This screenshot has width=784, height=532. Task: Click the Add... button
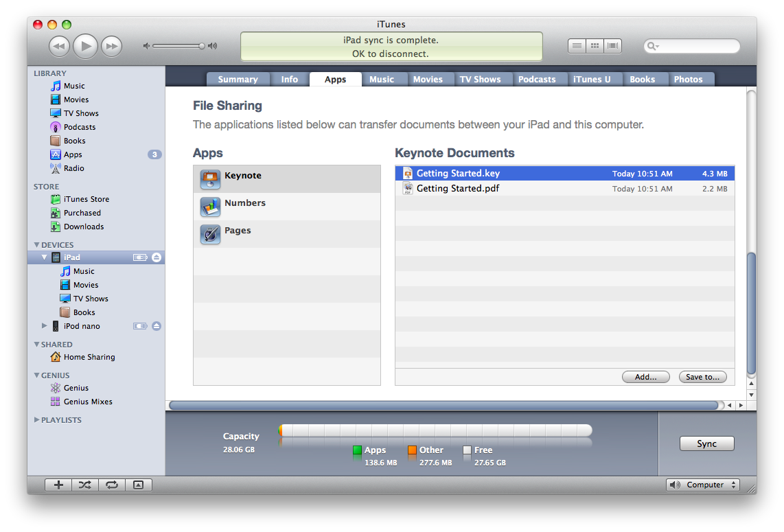(x=645, y=377)
